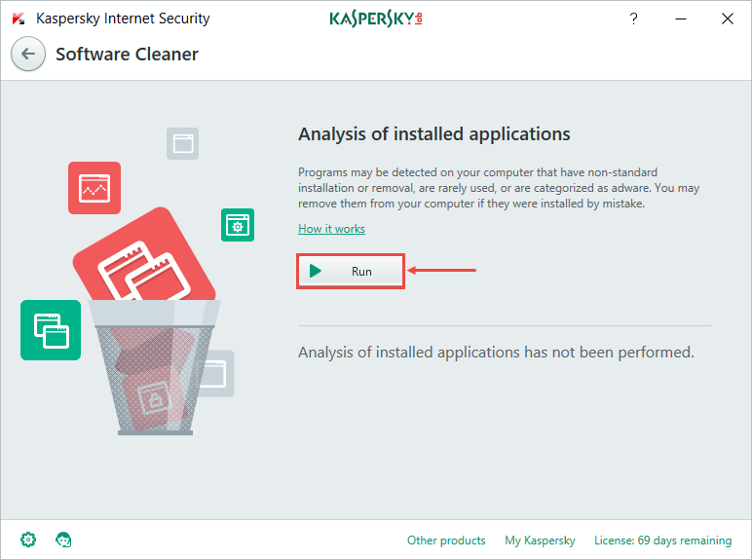752x560 pixels.
Task: Close the Kaspersky Internet Security window
Action: coord(727,19)
